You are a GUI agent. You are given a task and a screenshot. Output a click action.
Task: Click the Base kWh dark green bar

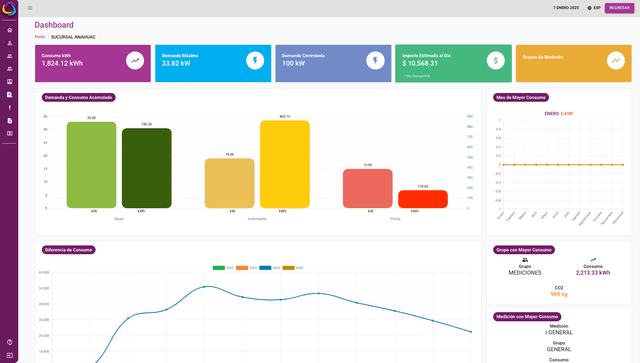coord(147,168)
